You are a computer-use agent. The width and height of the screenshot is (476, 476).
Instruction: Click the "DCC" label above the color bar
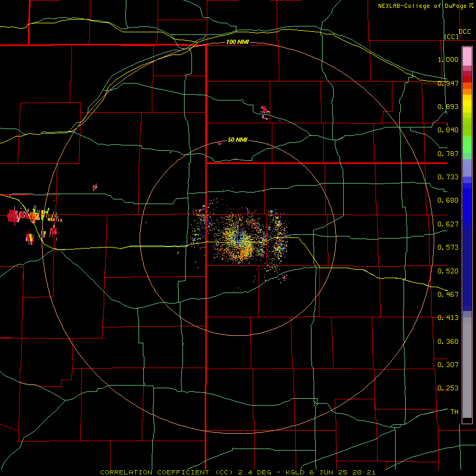tap(464, 32)
